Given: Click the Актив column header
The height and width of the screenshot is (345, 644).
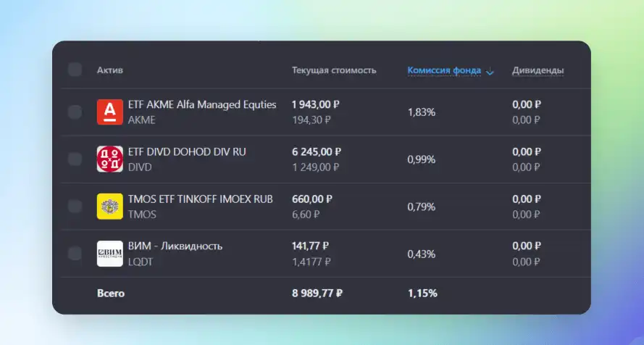Looking at the screenshot, I should pyautogui.click(x=109, y=70).
